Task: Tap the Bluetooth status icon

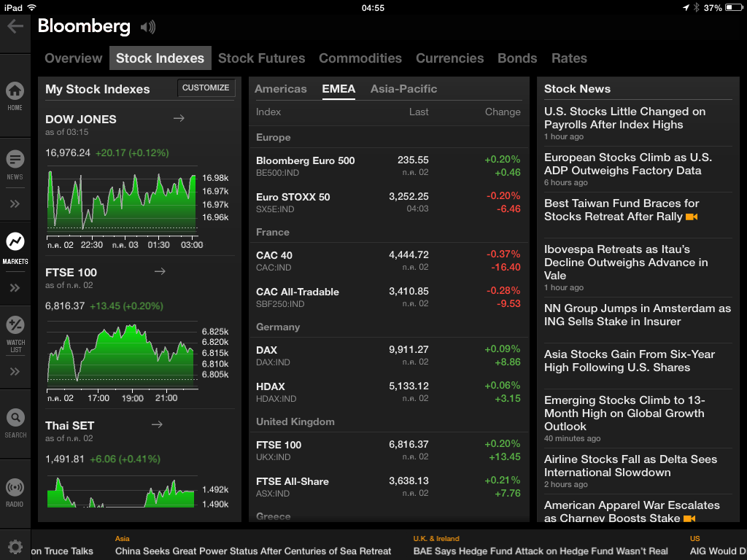Action: [696, 7]
